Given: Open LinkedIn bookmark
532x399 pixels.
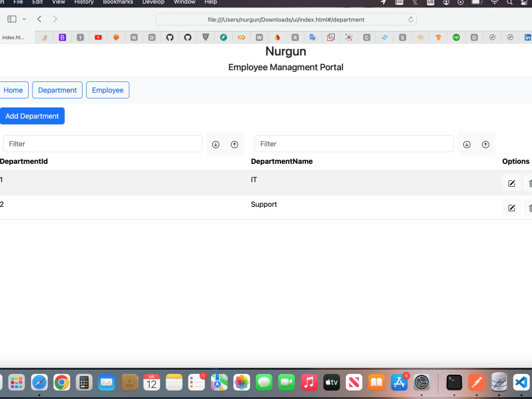Looking at the screenshot, I should [x=528, y=37].
